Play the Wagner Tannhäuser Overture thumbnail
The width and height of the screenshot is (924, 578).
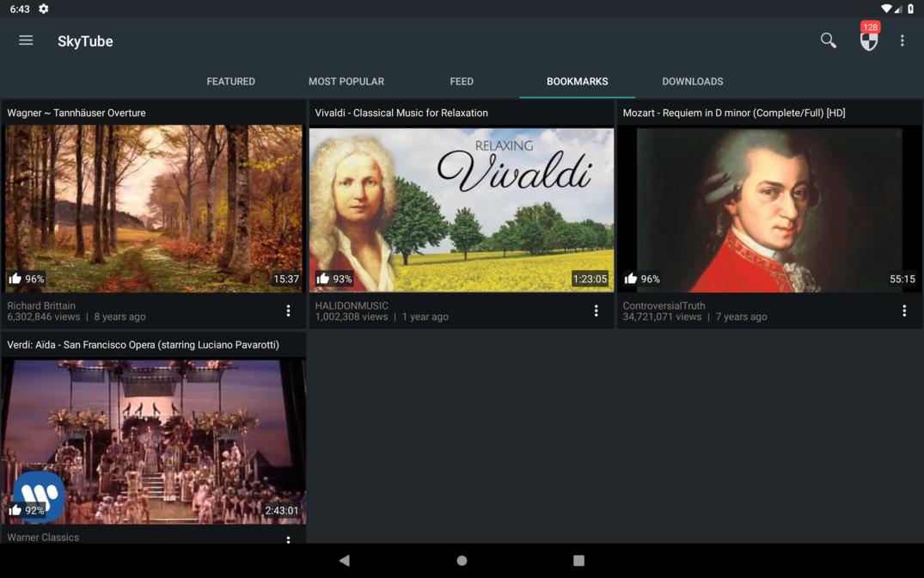[154, 208]
